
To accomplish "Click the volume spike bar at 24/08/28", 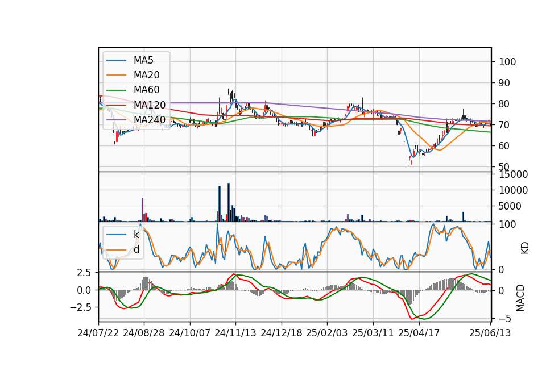I will click(142, 210).
